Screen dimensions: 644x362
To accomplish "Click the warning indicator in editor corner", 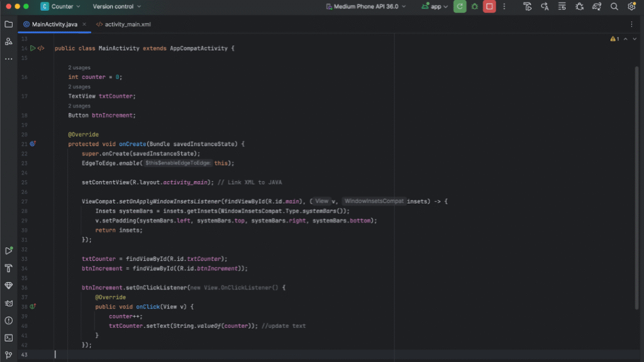I will (614, 39).
